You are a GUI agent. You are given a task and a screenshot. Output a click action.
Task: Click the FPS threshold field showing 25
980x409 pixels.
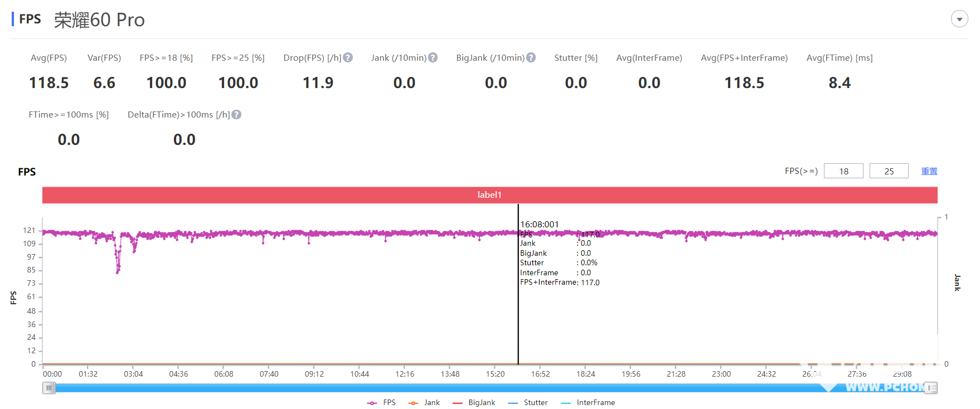point(889,171)
